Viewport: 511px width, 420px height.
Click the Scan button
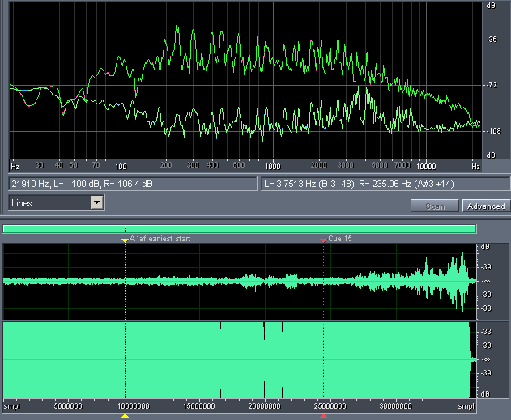[x=435, y=206]
